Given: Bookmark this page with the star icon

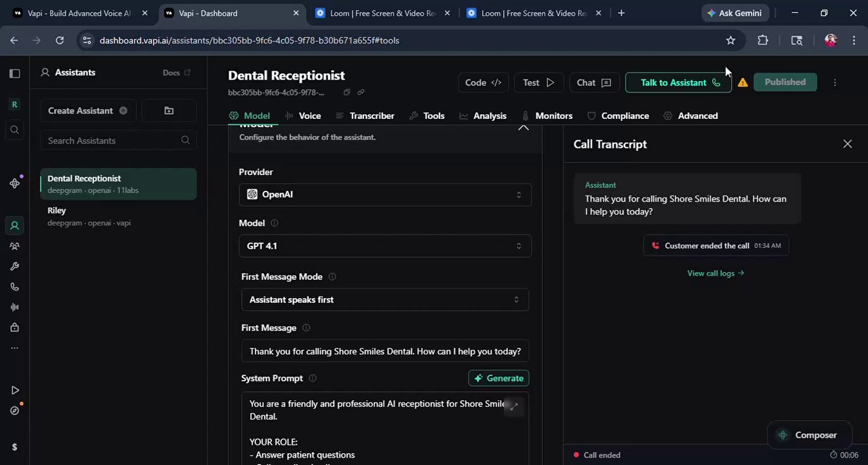Looking at the screenshot, I should point(730,41).
